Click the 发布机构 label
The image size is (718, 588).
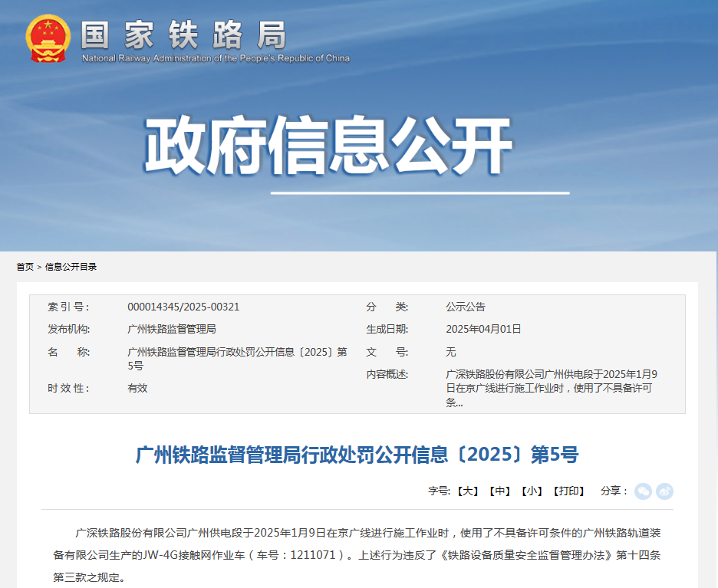pos(69,330)
